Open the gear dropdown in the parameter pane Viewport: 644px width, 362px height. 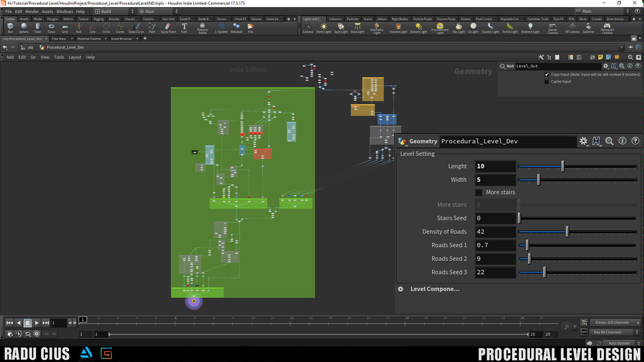pyautogui.click(x=583, y=141)
